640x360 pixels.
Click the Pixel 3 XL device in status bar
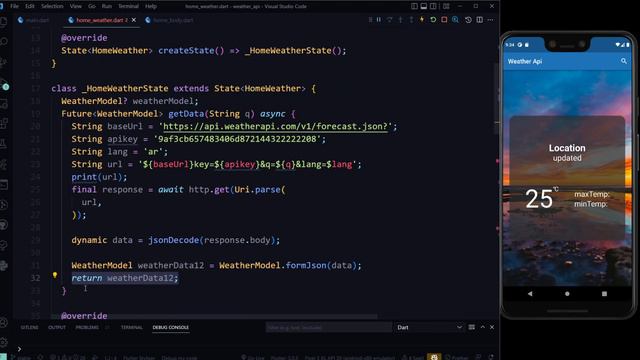(x=349, y=358)
